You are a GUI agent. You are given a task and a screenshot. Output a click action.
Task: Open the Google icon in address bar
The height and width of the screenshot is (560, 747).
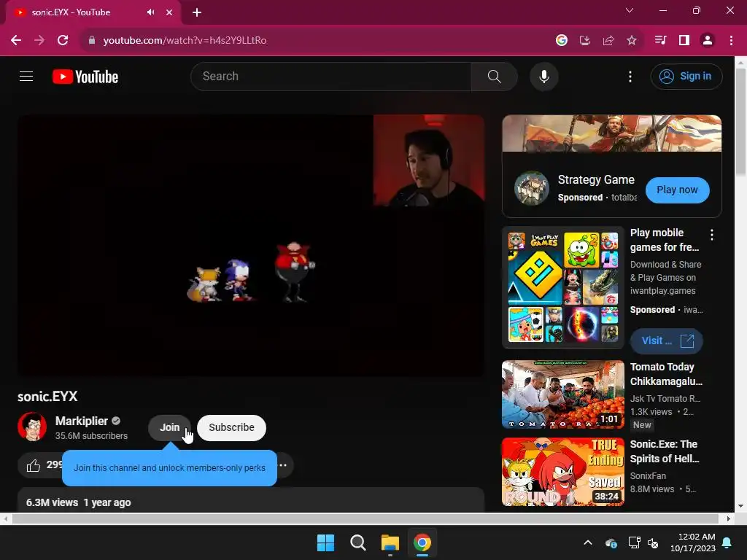[561, 41]
